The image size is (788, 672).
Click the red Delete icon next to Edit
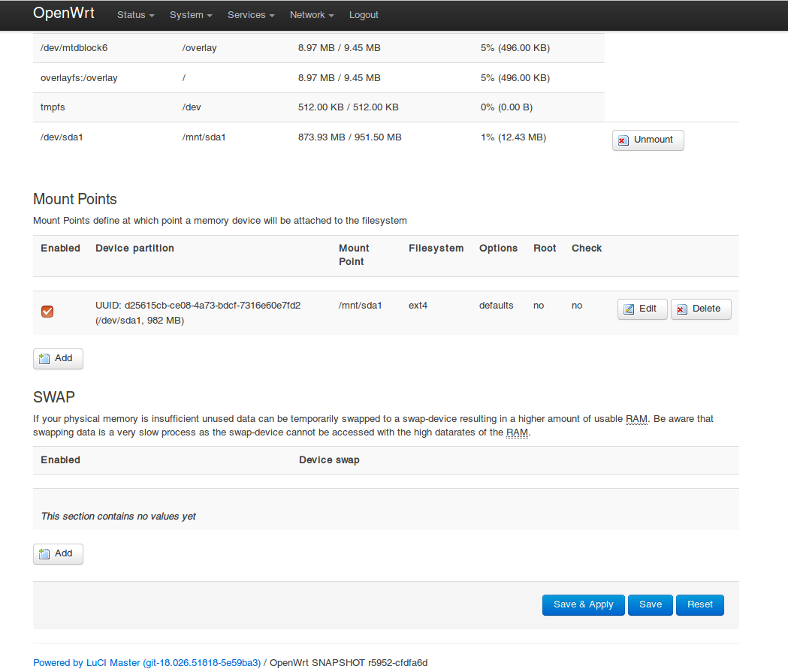[682, 309]
